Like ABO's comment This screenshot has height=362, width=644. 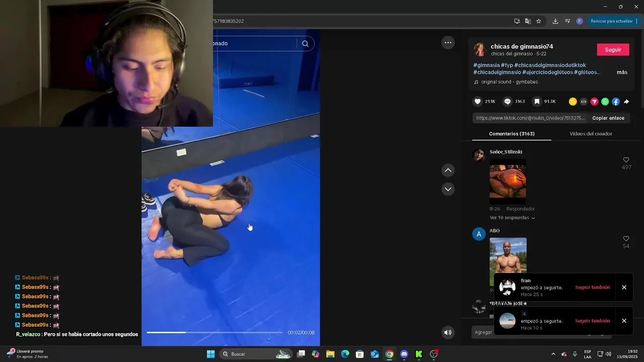[x=626, y=239]
